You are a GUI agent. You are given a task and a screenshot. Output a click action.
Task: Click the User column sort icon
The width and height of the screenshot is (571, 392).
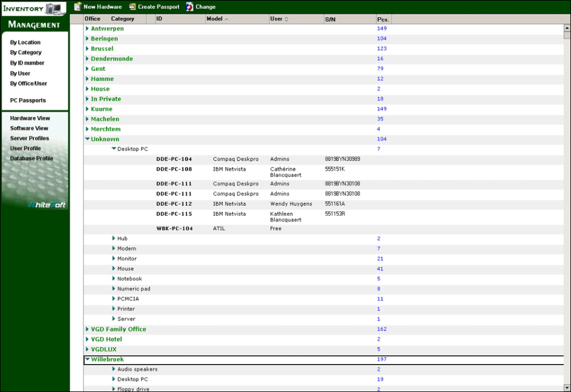(286, 19)
